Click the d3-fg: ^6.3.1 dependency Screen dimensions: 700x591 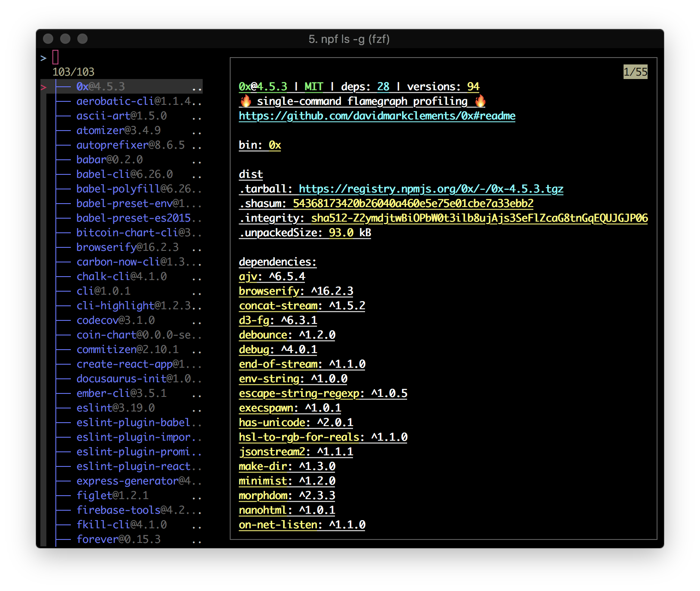[278, 320]
